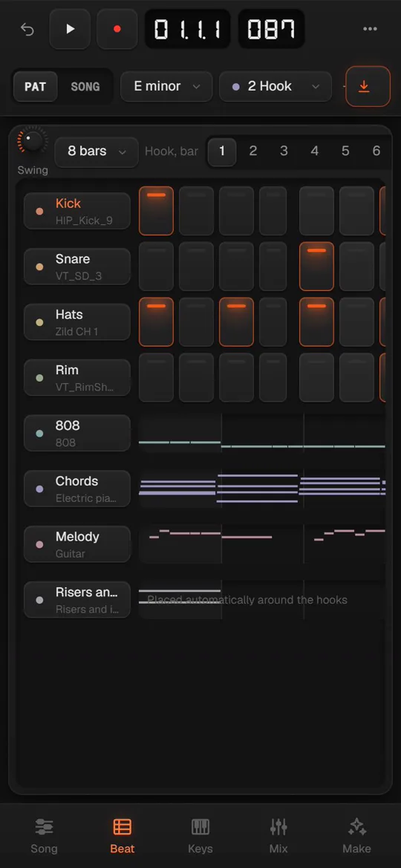
Task: Toggle on the sixth Snare step
Action: (x=356, y=267)
